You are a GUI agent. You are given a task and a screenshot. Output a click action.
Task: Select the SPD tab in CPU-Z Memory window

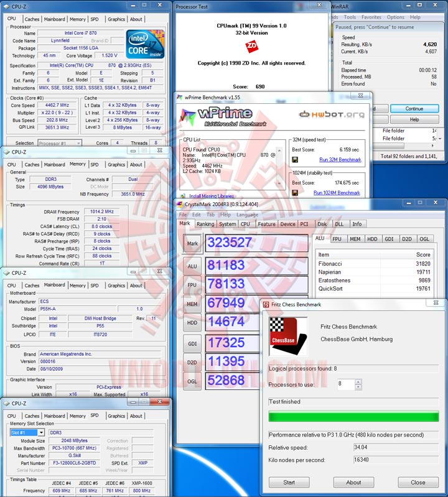[x=95, y=165]
